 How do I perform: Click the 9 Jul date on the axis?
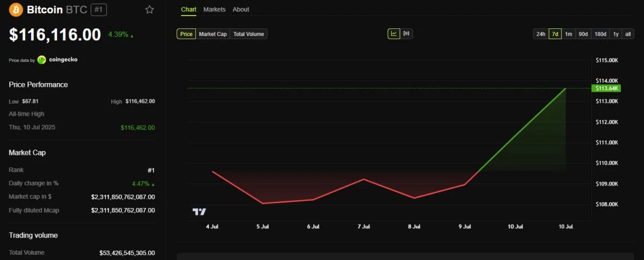pos(464,227)
